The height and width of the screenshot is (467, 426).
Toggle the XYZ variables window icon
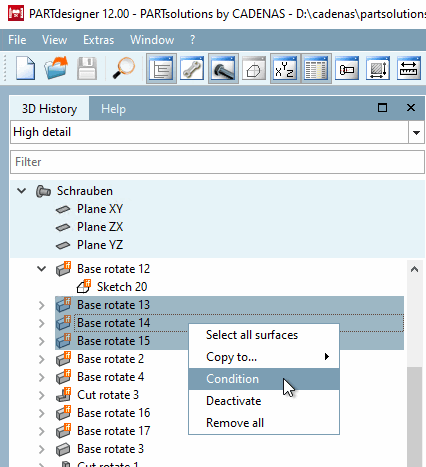point(285,69)
